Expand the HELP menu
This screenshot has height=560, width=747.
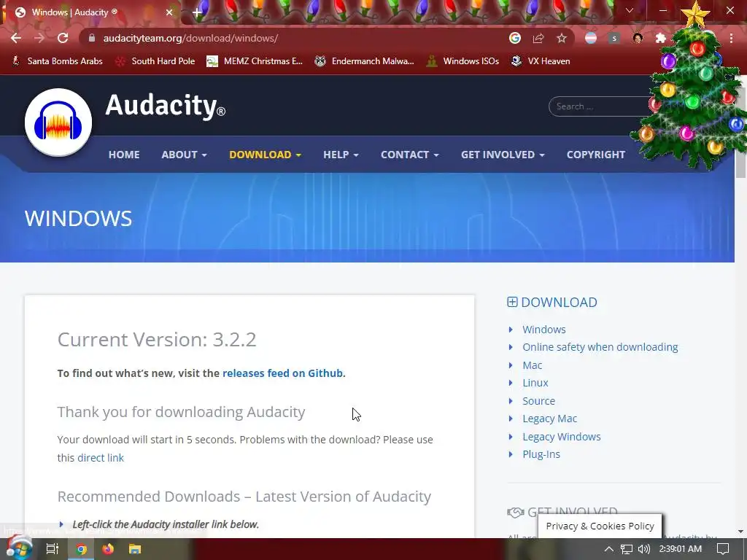[x=341, y=155]
